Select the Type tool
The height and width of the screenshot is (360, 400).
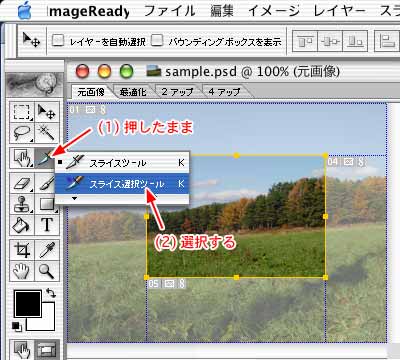(47, 225)
